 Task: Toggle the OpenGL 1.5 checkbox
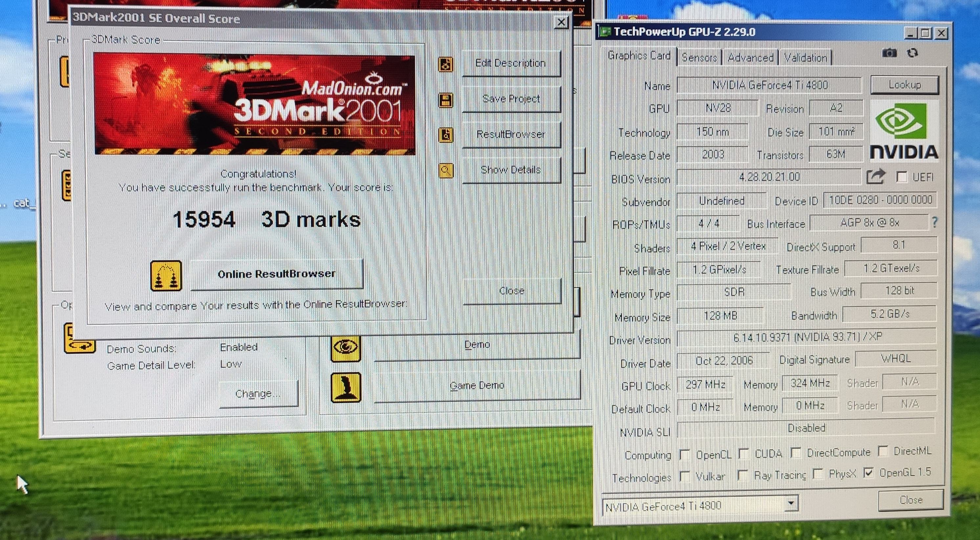[868, 473]
